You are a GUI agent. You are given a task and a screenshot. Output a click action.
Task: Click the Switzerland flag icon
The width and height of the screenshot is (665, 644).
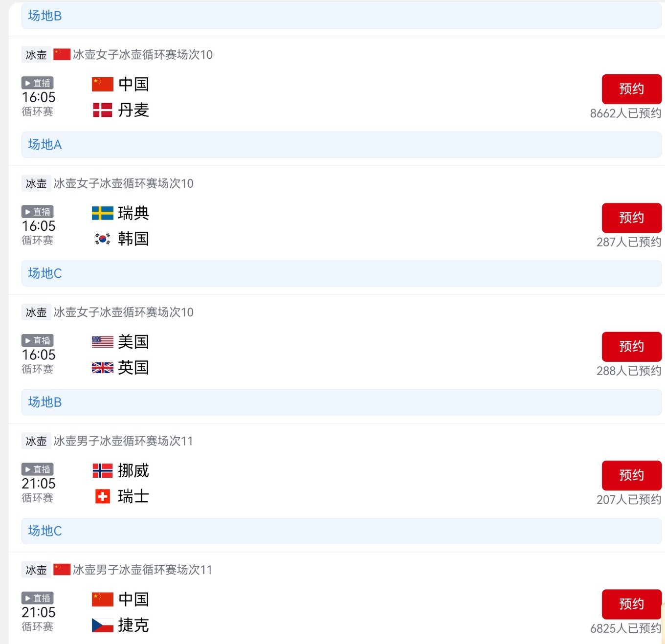click(103, 496)
